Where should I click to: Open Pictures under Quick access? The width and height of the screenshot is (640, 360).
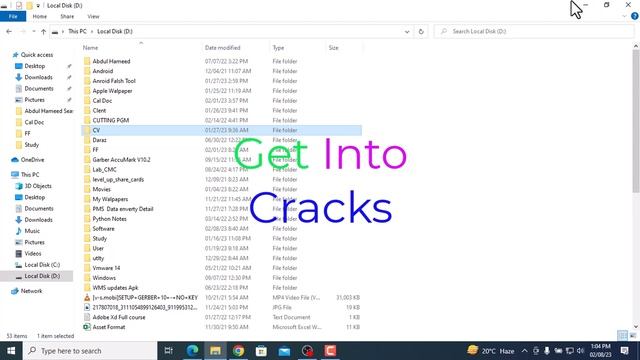[34, 100]
